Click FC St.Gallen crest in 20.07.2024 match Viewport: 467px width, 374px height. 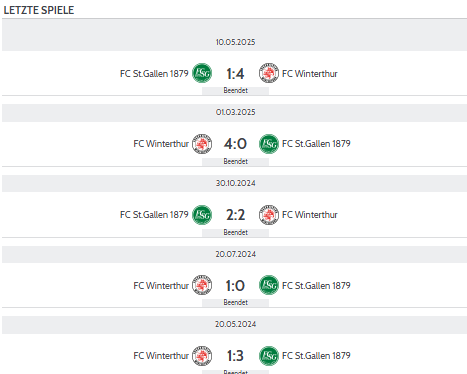click(269, 285)
